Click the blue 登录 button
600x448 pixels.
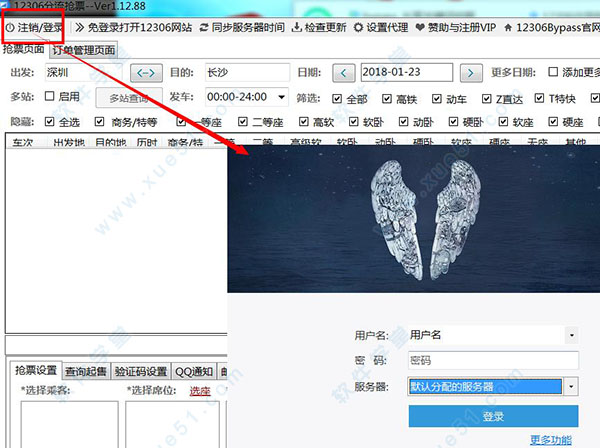(x=493, y=416)
